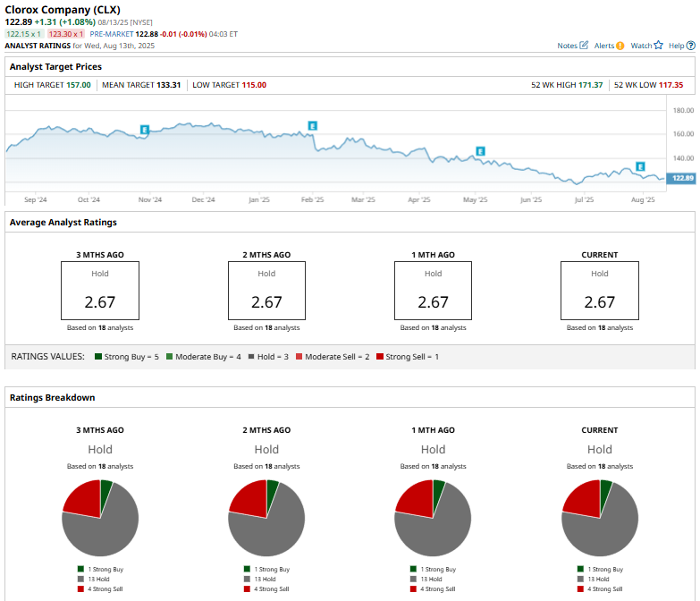
Task: Click MEAN TARGET 133.31 value
Action: click(x=169, y=85)
